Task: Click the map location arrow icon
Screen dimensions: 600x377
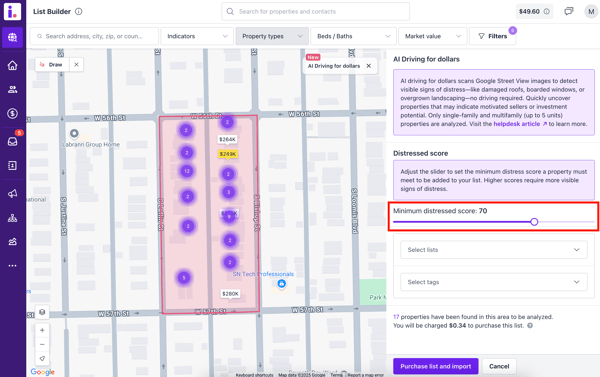Action: click(42, 359)
